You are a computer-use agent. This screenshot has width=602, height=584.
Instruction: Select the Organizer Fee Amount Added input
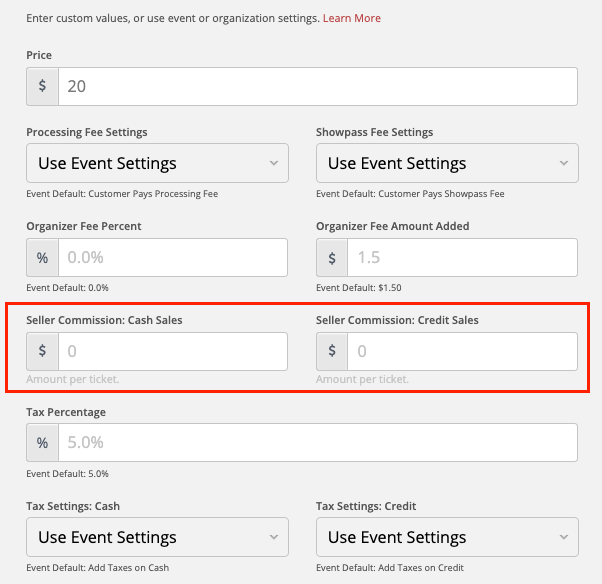click(462, 257)
